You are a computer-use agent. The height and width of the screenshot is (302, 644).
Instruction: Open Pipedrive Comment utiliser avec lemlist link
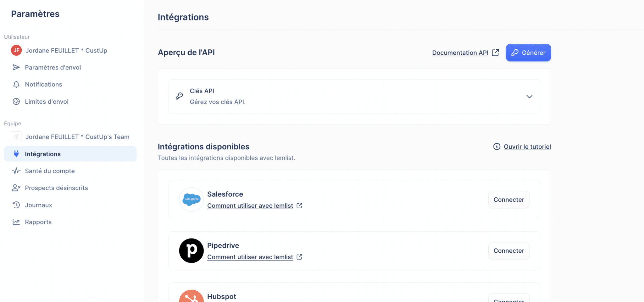click(x=250, y=257)
